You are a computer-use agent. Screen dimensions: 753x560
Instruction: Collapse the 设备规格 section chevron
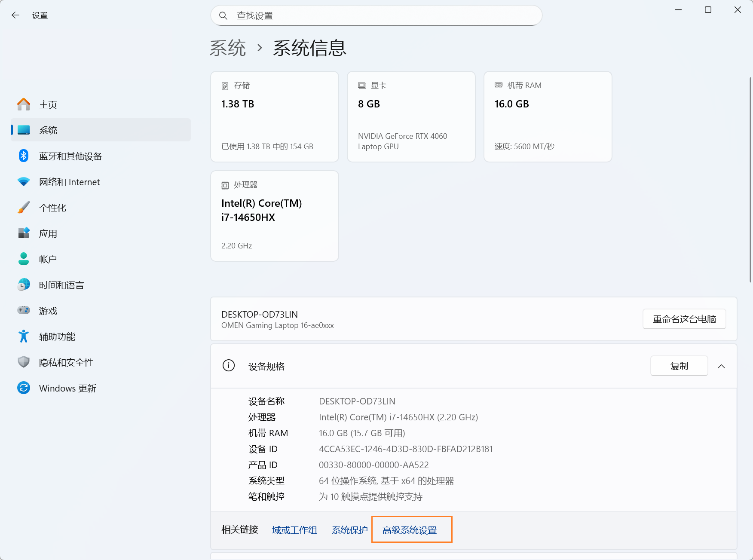(x=721, y=366)
